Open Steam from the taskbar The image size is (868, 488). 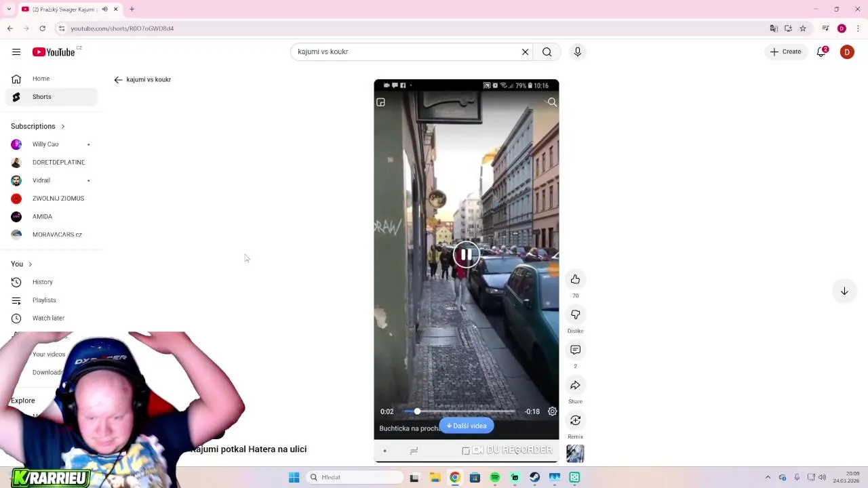[535, 478]
